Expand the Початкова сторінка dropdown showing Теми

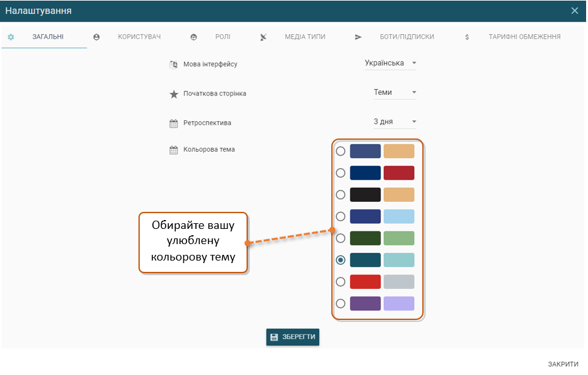pyautogui.click(x=395, y=92)
